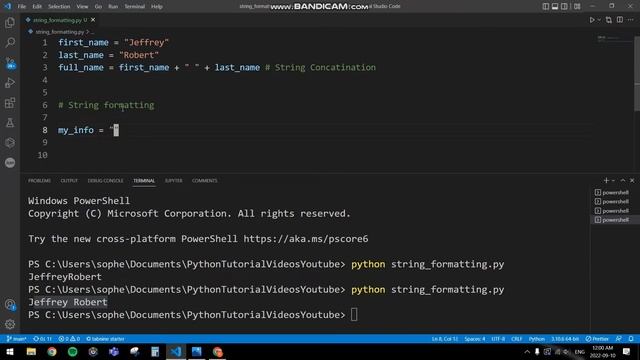This screenshot has height=360, width=640.
Task: Split the editor right
Action: (620, 20)
